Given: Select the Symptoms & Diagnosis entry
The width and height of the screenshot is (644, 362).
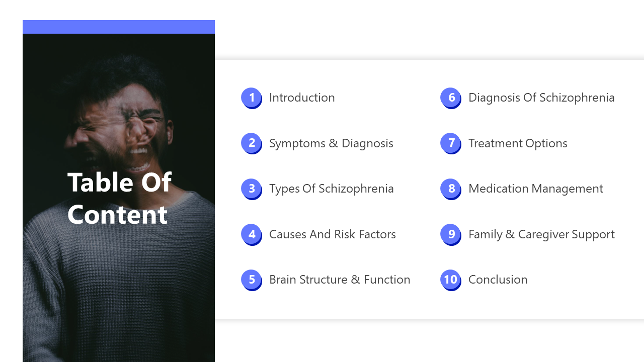Looking at the screenshot, I should tap(331, 143).
